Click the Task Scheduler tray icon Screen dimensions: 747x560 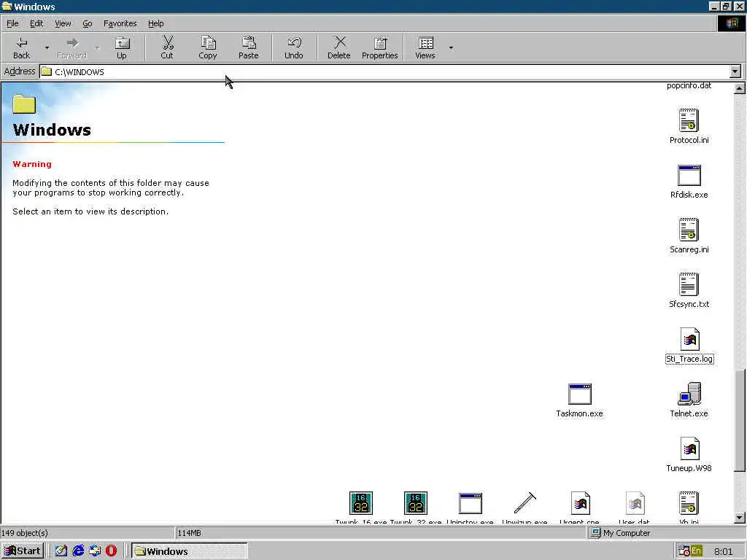point(684,551)
